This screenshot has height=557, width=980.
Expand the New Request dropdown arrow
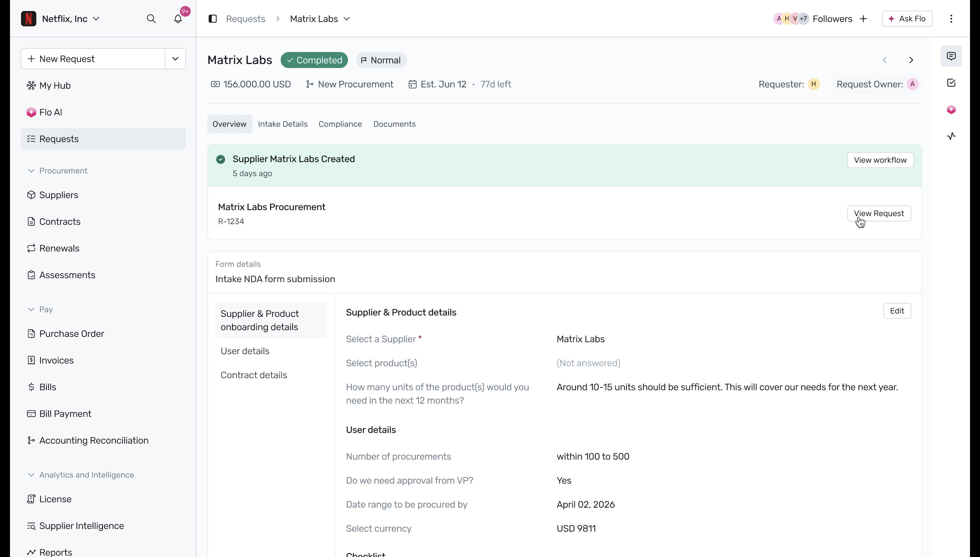point(175,59)
